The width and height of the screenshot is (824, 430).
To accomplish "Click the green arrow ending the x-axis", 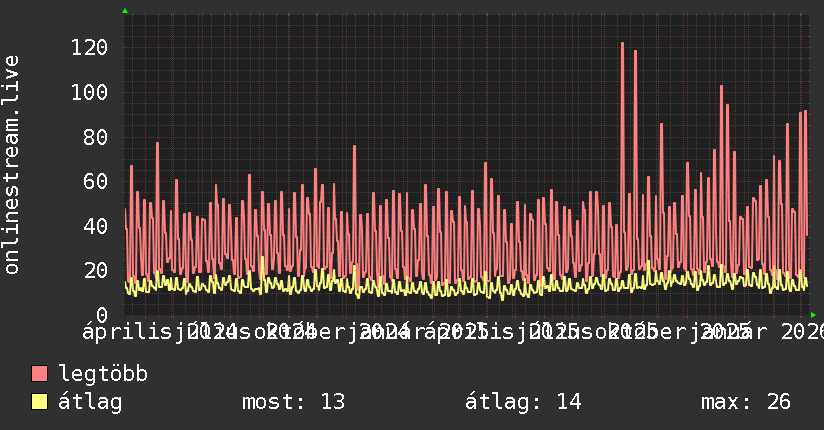I will 813,315.
